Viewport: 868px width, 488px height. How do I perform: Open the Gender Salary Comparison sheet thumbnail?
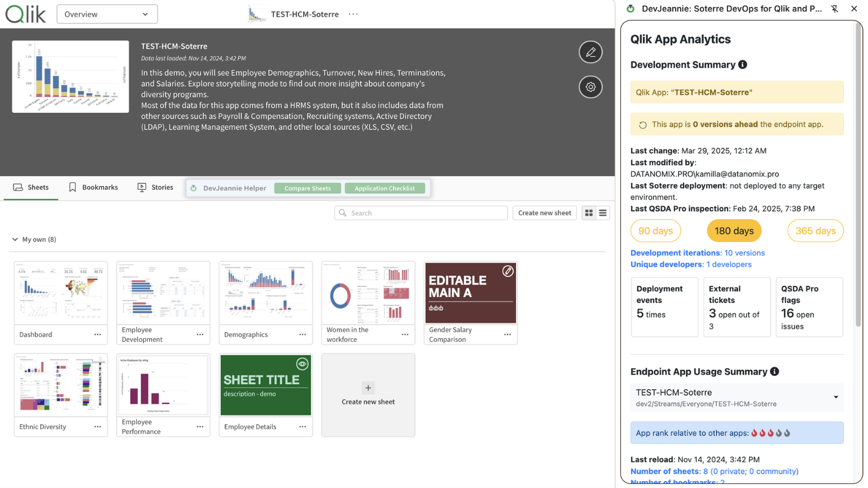pos(470,293)
